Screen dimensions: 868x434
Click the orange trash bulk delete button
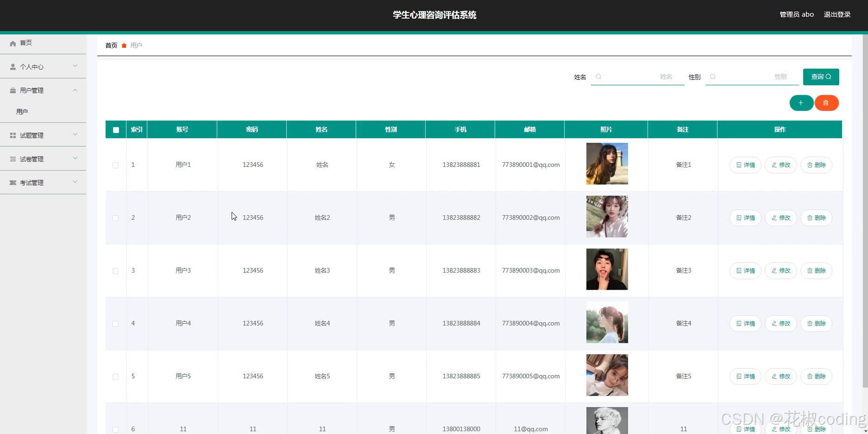(826, 103)
